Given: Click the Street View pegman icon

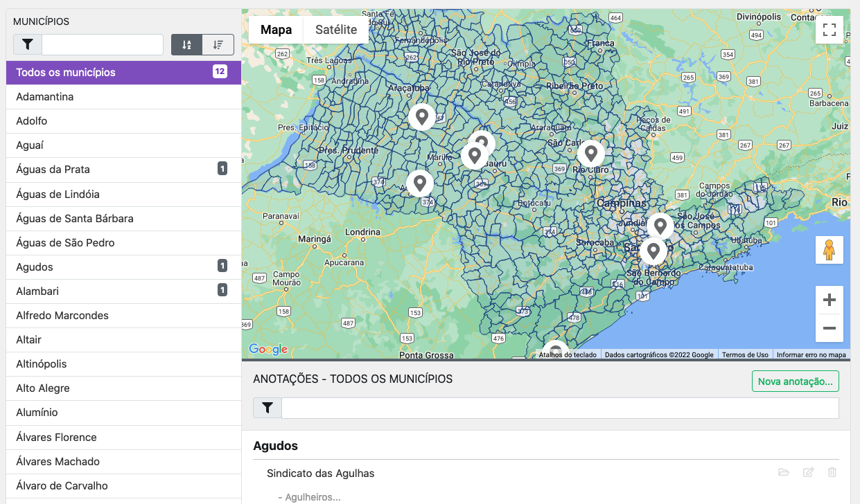Looking at the screenshot, I should point(829,250).
